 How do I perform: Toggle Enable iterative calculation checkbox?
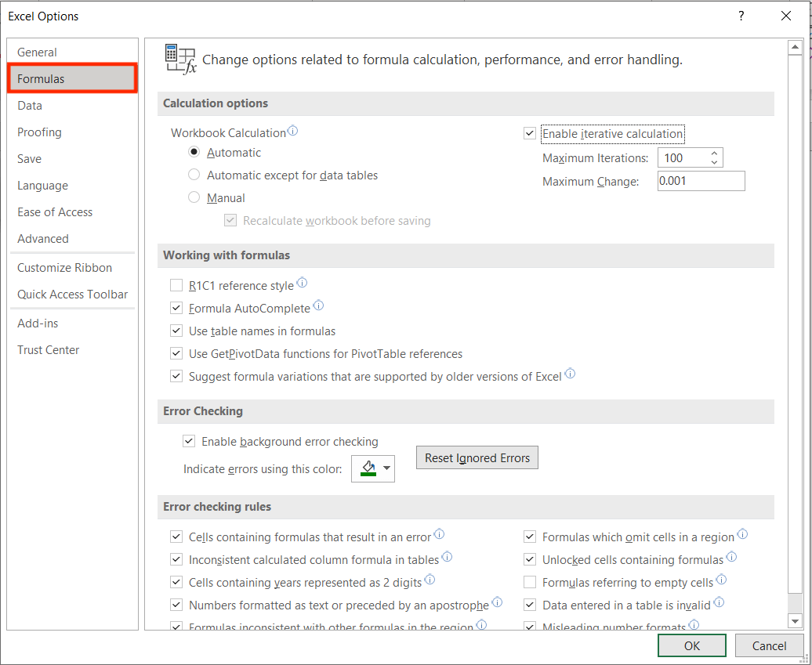(x=530, y=133)
